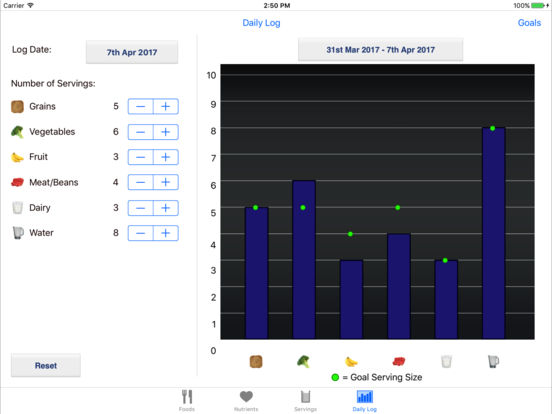Click the broccoli icon below the chart
The image size is (552, 414).
click(x=303, y=362)
